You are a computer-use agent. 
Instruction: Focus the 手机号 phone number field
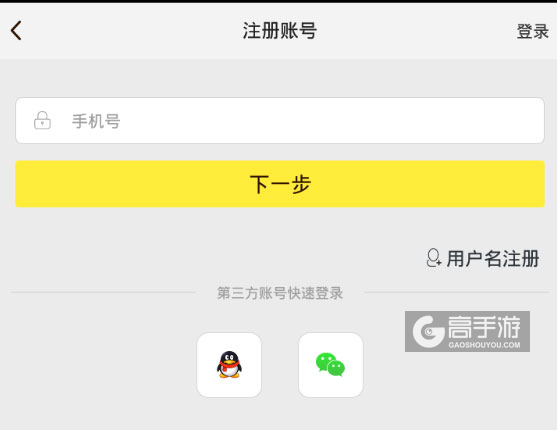(x=280, y=120)
